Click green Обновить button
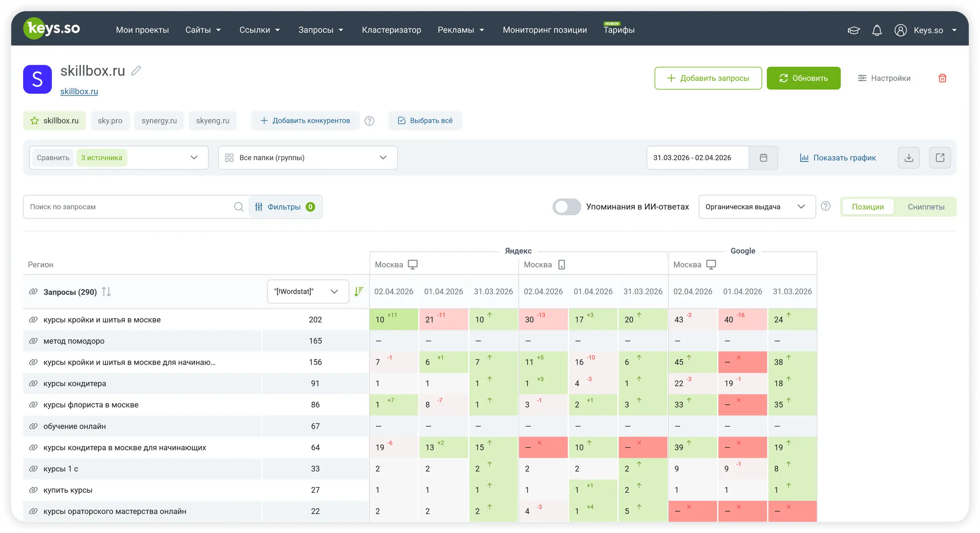The height and width of the screenshot is (533, 980). (x=804, y=78)
